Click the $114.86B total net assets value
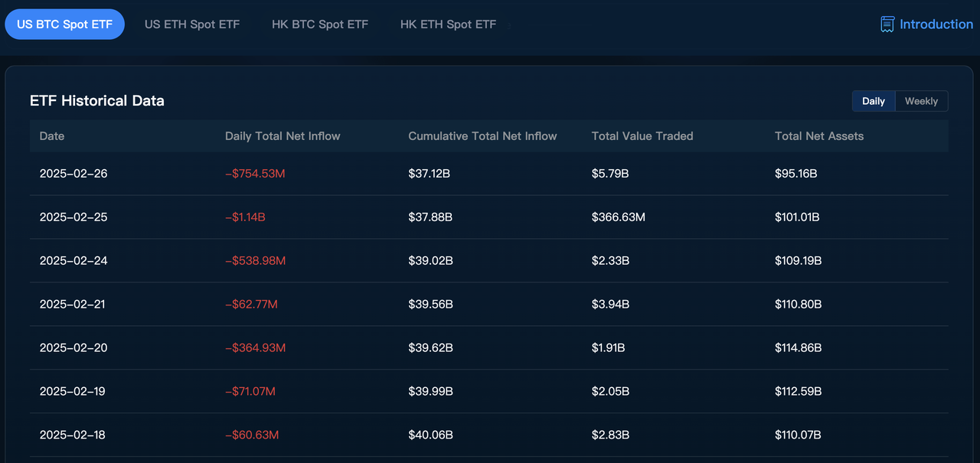The image size is (980, 463). pos(798,348)
